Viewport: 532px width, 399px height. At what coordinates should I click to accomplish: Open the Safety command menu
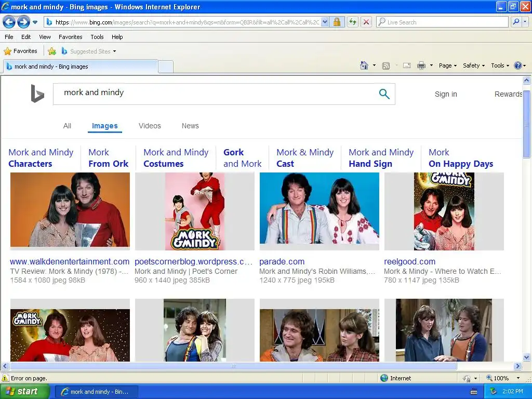click(474, 65)
